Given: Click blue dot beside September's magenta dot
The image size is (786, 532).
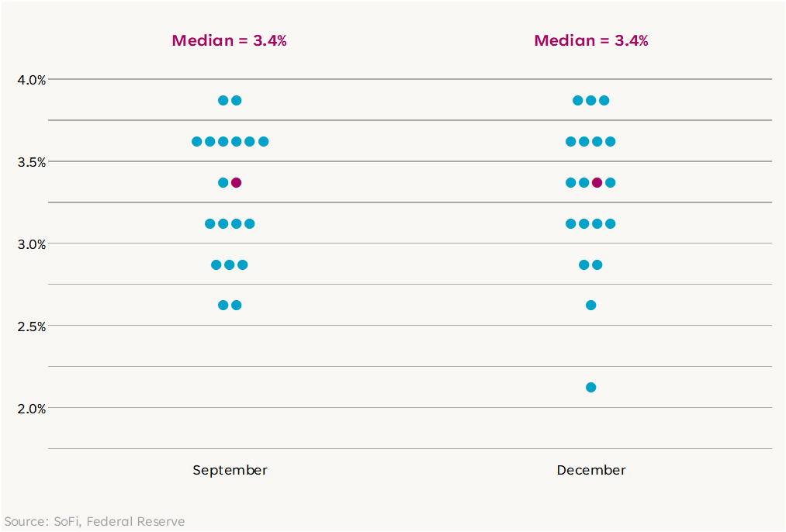Looking at the screenshot, I should pyautogui.click(x=223, y=183).
